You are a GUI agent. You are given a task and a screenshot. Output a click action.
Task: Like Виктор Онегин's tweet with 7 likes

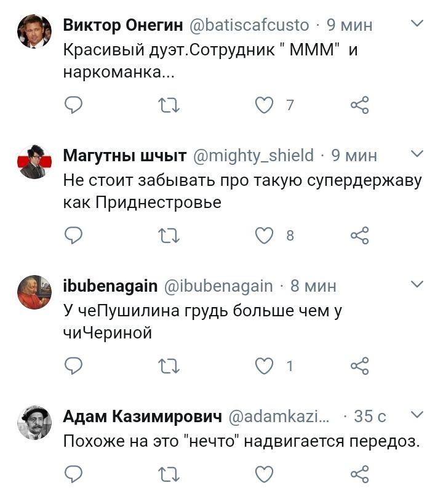click(x=265, y=106)
